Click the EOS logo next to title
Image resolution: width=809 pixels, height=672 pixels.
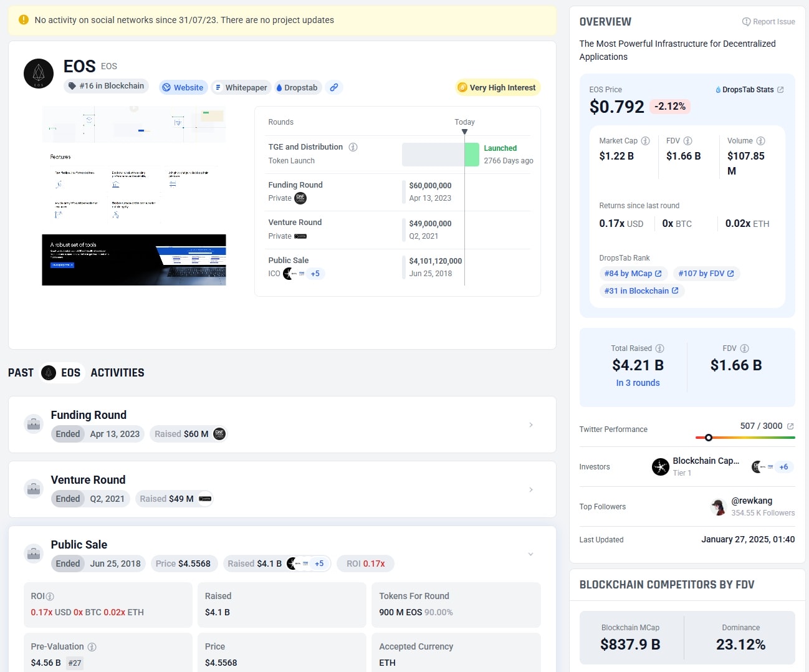coord(39,74)
